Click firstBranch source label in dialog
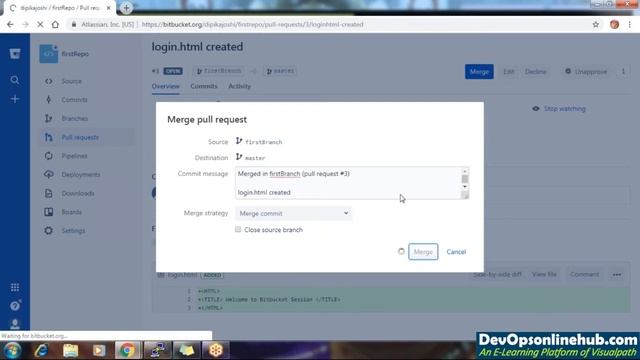This screenshot has height=360, width=640. [x=263, y=142]
